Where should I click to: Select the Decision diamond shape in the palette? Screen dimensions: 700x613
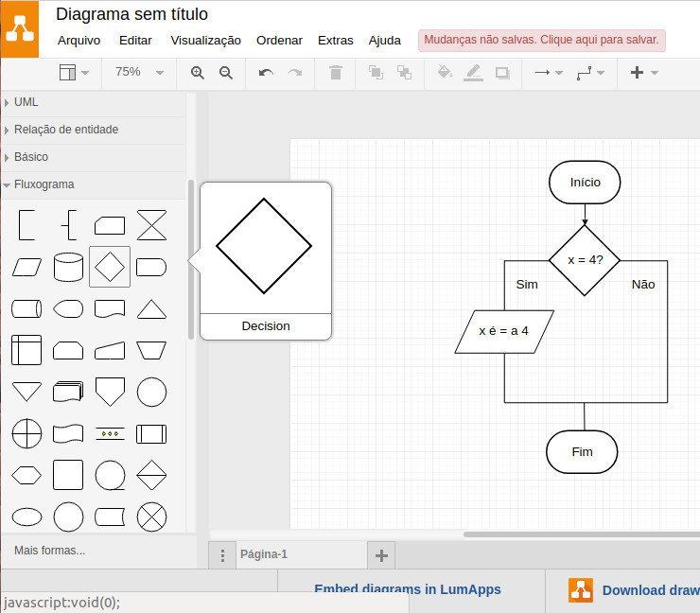(x=110, y=267)
